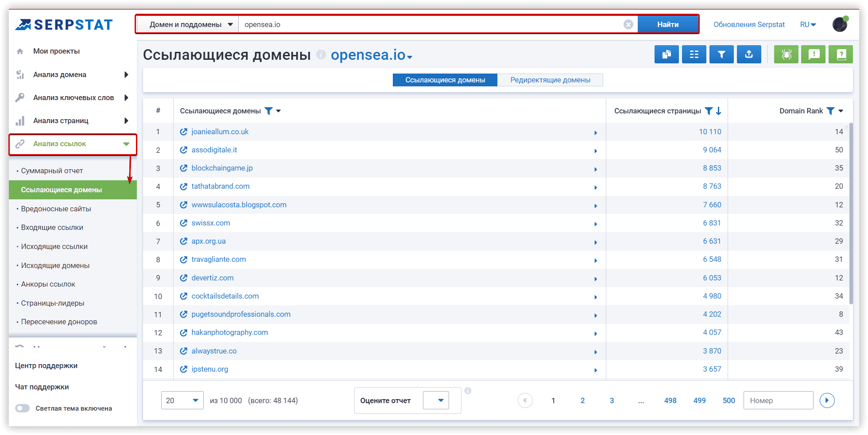The image size is (868, 435).
Task: Open Суммарный отчет sidebar item
Action: (x=52, y=171)
